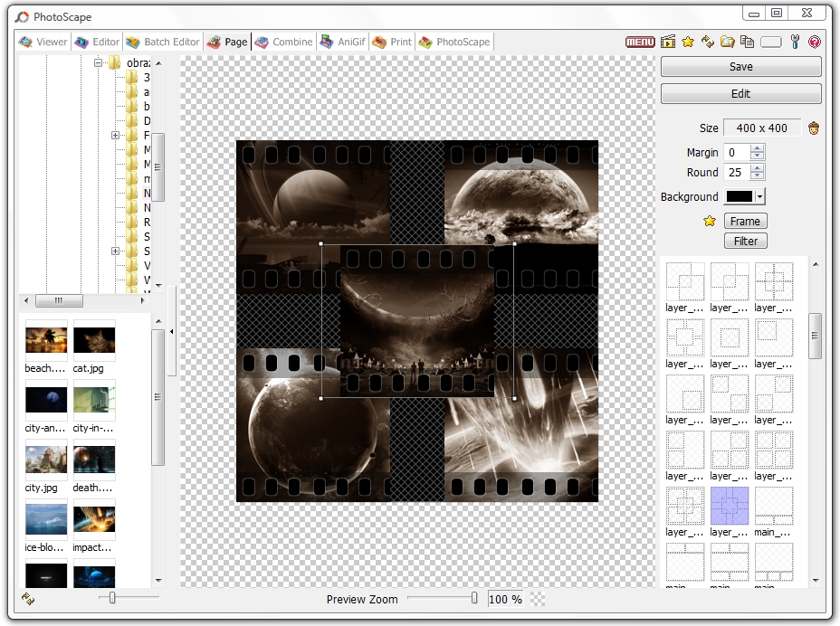Select the city-in-... thumbnail
Viewport: 840px width, 626px height.
tap(94, 401)
